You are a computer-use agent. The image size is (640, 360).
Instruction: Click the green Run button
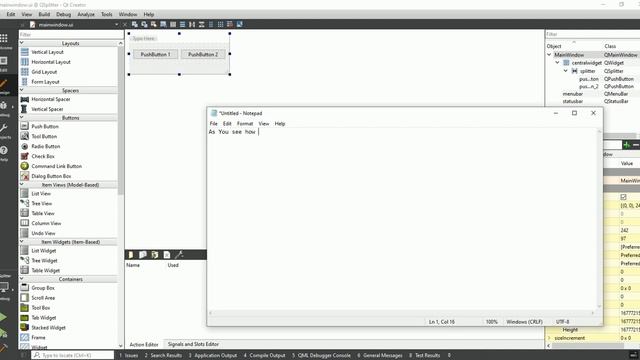coord(3,317)
